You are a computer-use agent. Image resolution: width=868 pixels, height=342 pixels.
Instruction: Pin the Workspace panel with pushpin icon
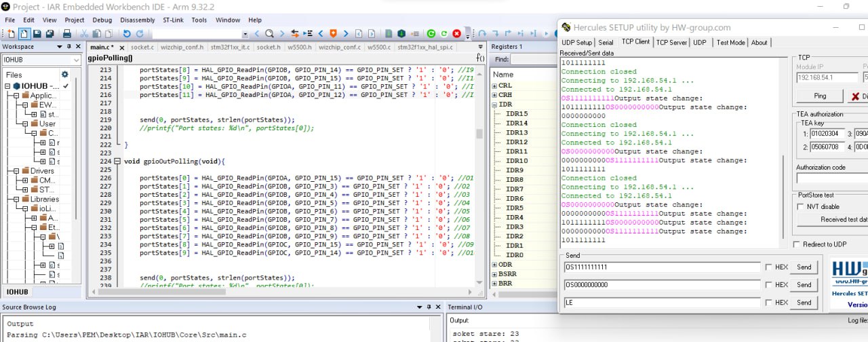[x=68, y=47]
